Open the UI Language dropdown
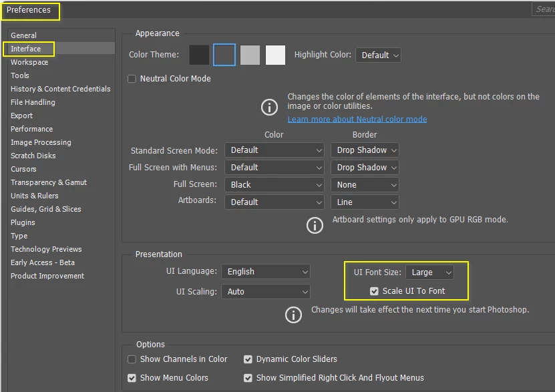This screenshot has height=392, width=555. [x=266, y=272]
